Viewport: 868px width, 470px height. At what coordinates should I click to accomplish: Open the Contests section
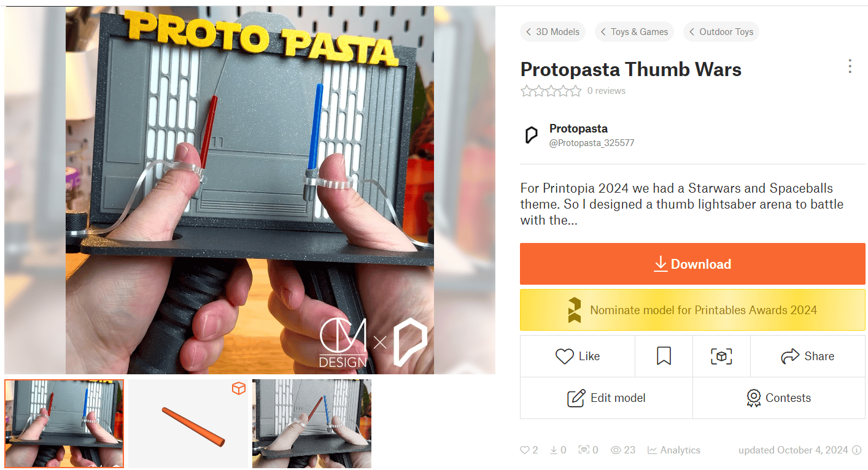pos(778,398)
